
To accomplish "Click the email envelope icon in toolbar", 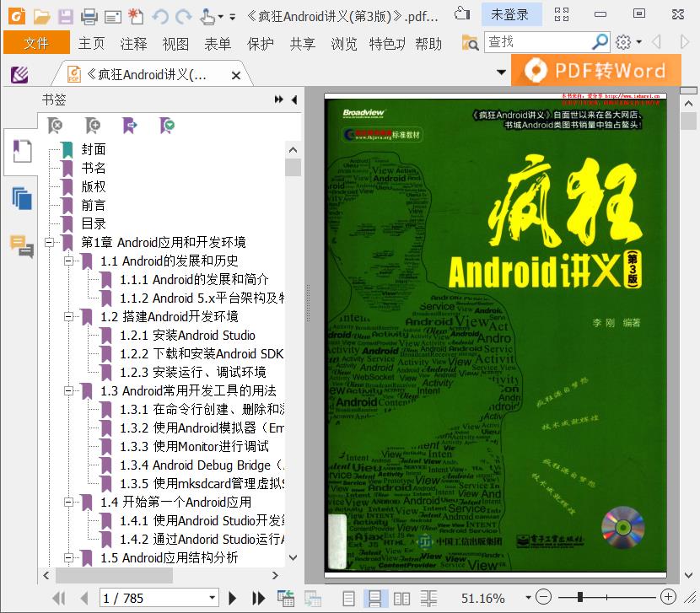I will (x=113, y=18).
